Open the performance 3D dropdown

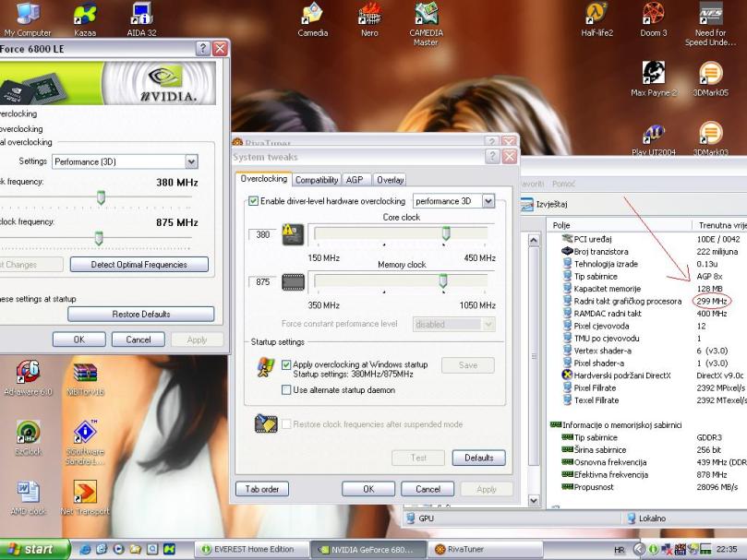(x=488, y=201)
